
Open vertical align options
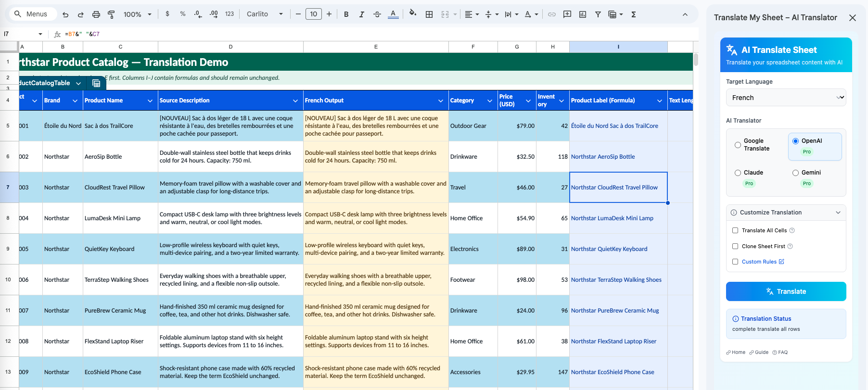(x=491, y=14)
